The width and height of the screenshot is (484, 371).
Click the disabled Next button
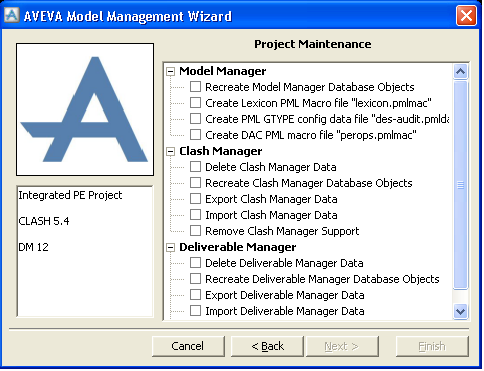point(342,346)
